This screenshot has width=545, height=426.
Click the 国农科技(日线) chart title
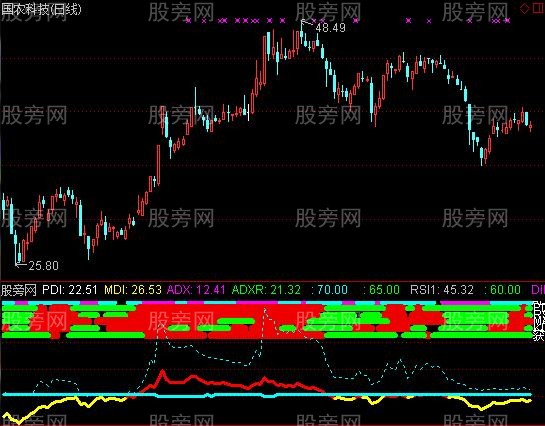pyautogui.click(x=41, y=9)
